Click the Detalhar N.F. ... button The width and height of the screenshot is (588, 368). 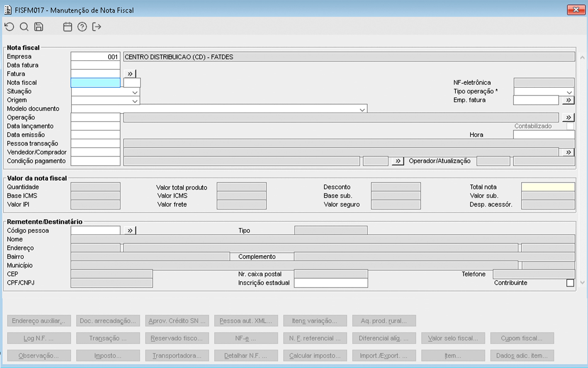tap(246, 355)
